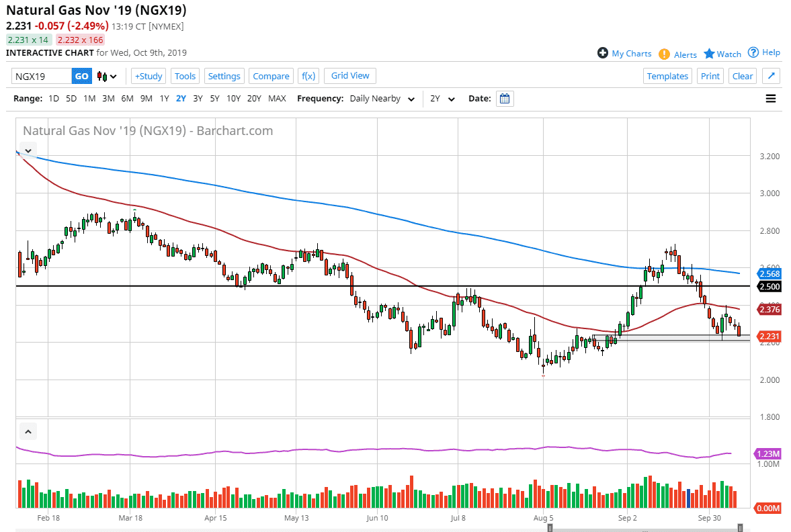This screenshot has width=791, height=532.
Task: Select the 5Y range
Action: [214, 98]
